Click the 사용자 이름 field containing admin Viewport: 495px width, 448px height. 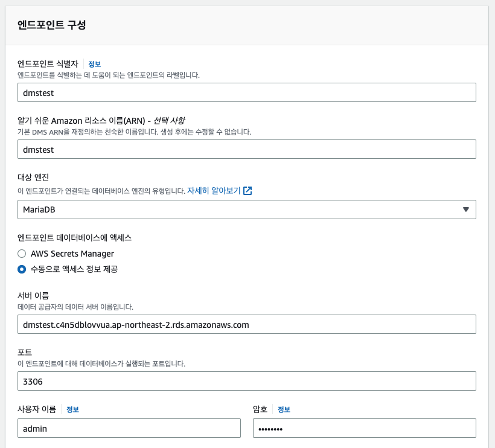coord(129,428)
